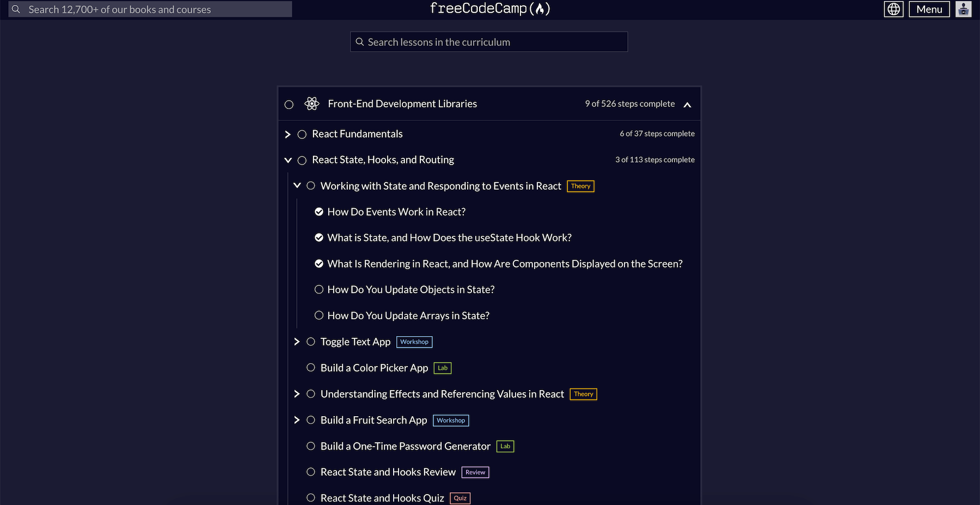
Task: Focus the books and courses search field
Action: [x=150, y=9]
